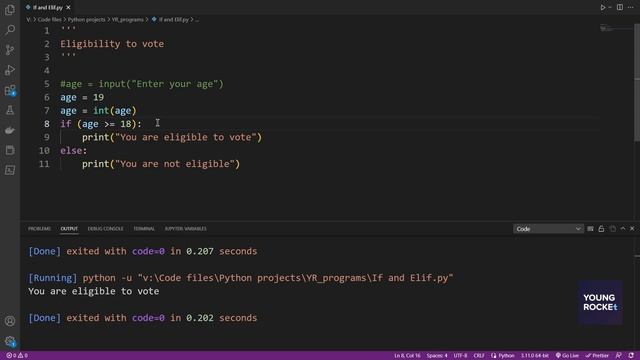
Task: Click print "You are eligible to vote" line
Action: coord(171,137)
